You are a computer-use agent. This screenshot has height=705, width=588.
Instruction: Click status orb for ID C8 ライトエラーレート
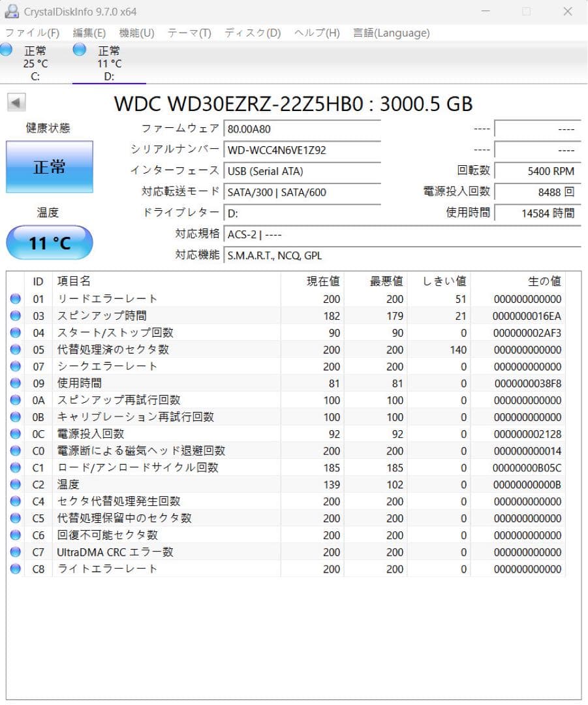(x=15, y=569)
